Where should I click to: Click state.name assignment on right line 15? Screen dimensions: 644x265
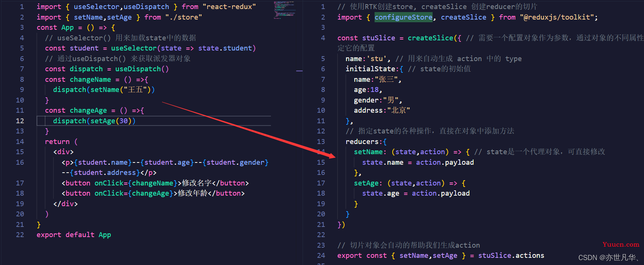tap(418, 162)
